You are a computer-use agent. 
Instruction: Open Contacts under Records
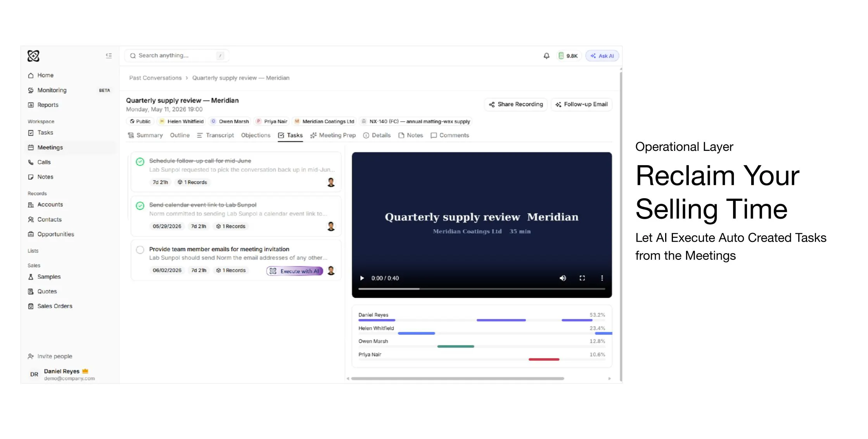pos(49,219)
